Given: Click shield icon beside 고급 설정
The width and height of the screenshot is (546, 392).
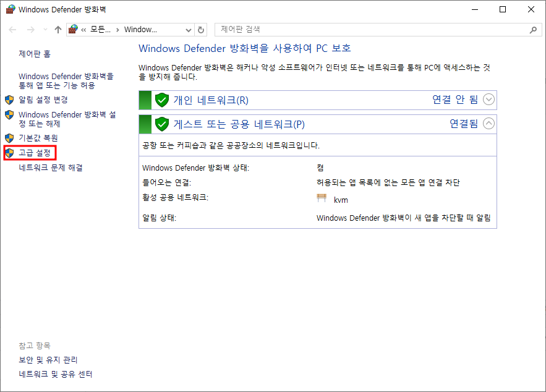Looking at the screenshot, I should tap(9, 153).
